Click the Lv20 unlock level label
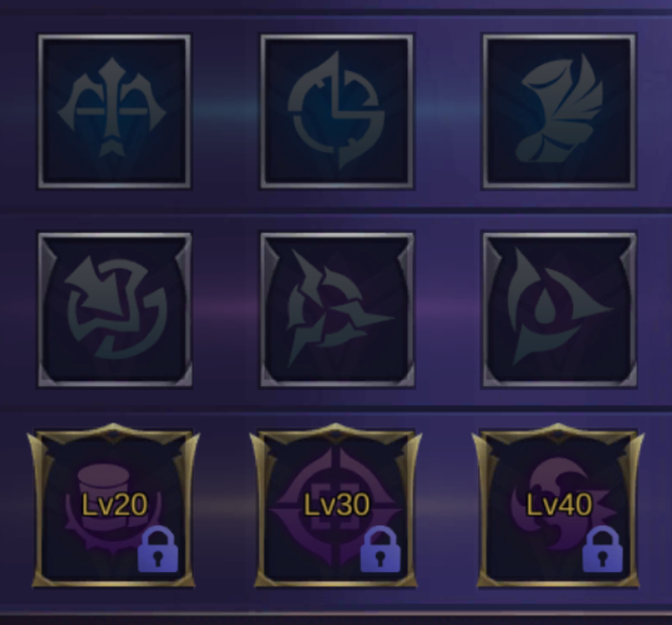 tap(114, 505)
